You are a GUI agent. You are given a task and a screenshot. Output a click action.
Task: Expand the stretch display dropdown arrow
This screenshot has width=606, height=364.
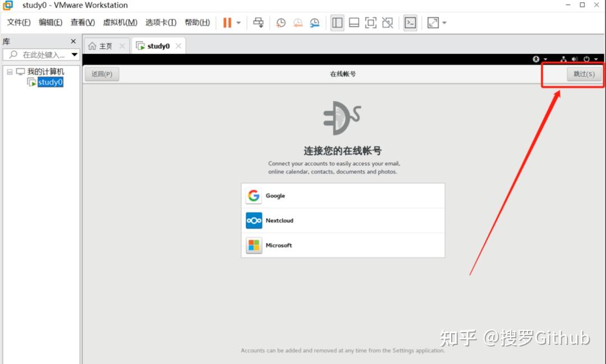click(444, 23)
